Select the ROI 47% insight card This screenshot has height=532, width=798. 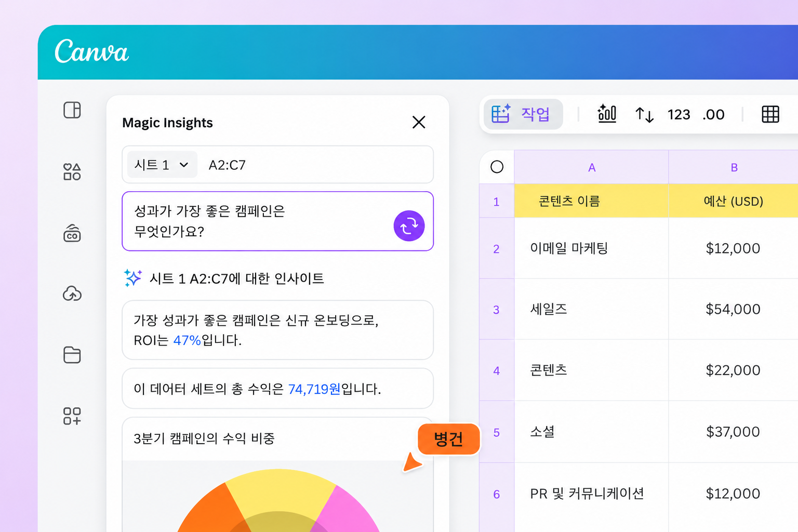(277, 330)
